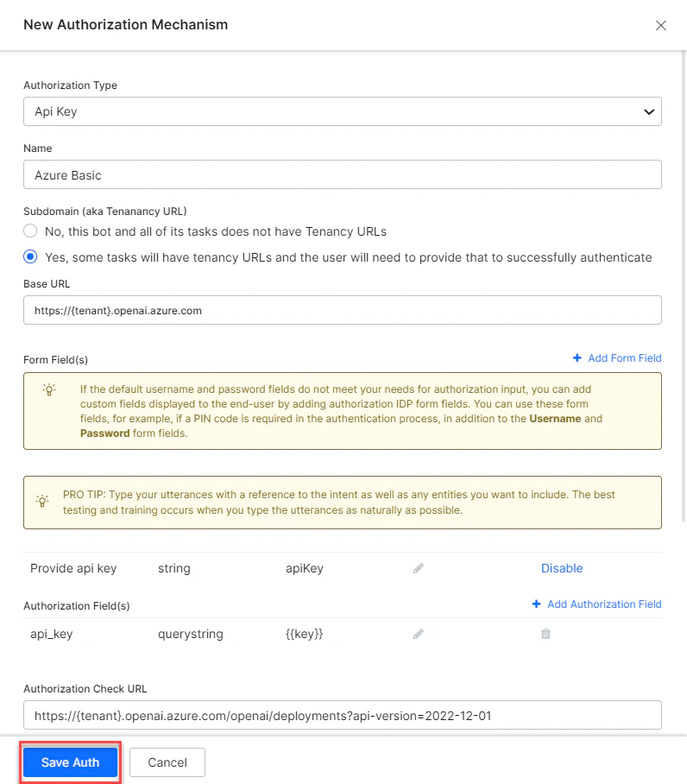Open the Authorization Type dropdown

(x=342, y=111)
